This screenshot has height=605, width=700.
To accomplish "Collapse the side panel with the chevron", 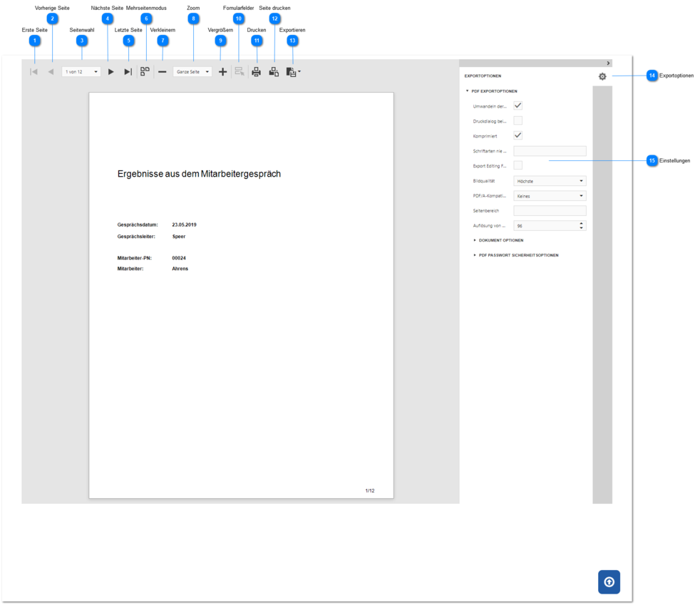I will point(608,63).
